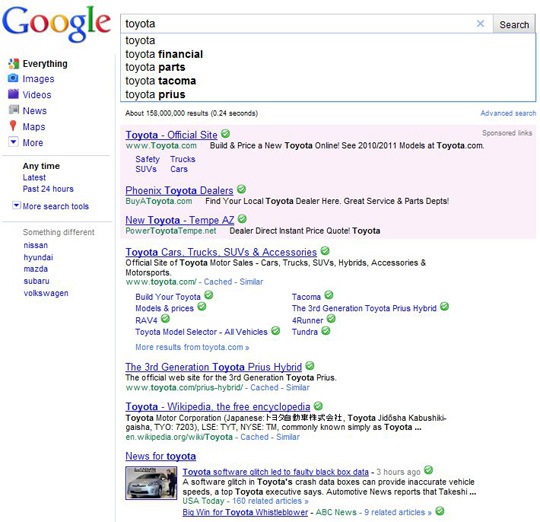The image size is (540, 522).
Task: Filter results by Past 24 hours
Action: click(48, 189)
